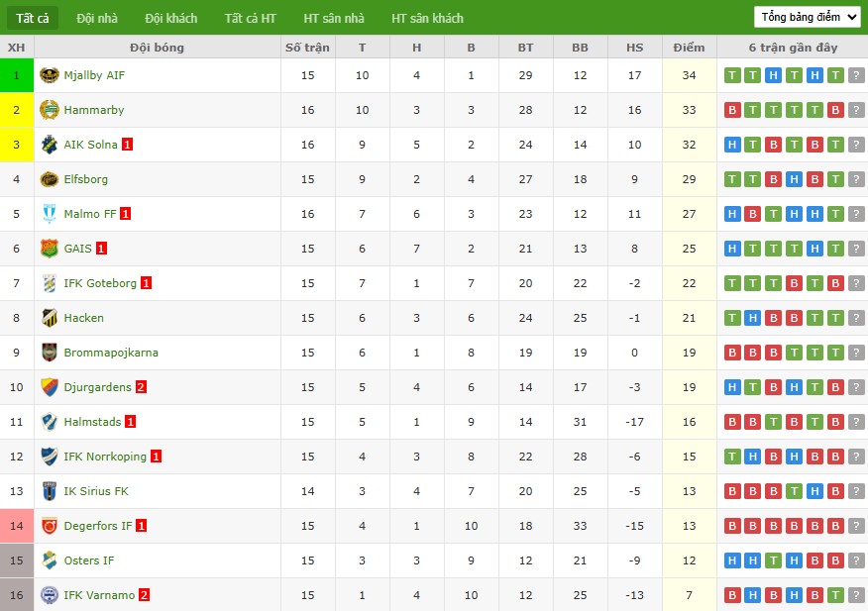Click the GAIS team logo
This screenshot has width=868, height=611.
point(50,249)
